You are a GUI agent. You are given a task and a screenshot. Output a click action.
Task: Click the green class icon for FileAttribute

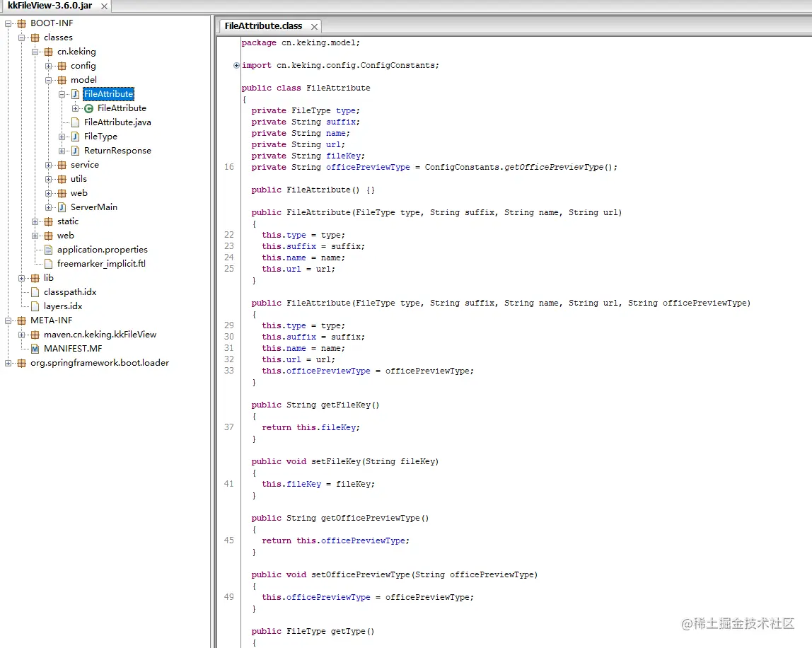(x=89, y=108)
